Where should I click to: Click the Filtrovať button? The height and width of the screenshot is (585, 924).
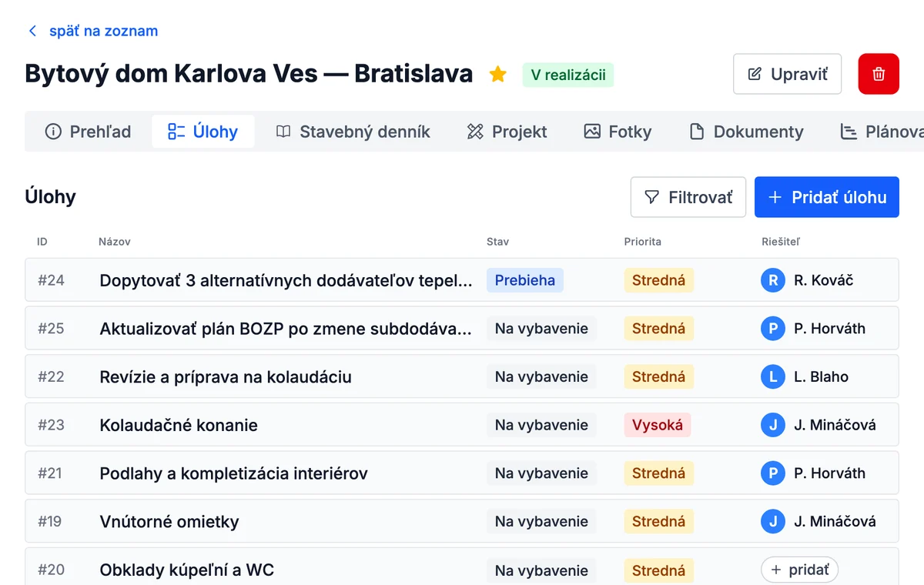pos(688,197)
